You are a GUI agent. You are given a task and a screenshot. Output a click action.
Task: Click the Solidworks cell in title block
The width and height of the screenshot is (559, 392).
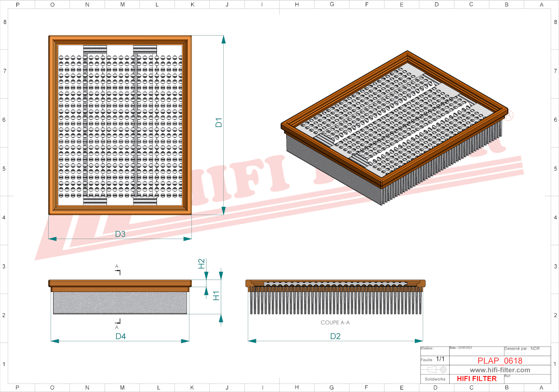[435, 379]
